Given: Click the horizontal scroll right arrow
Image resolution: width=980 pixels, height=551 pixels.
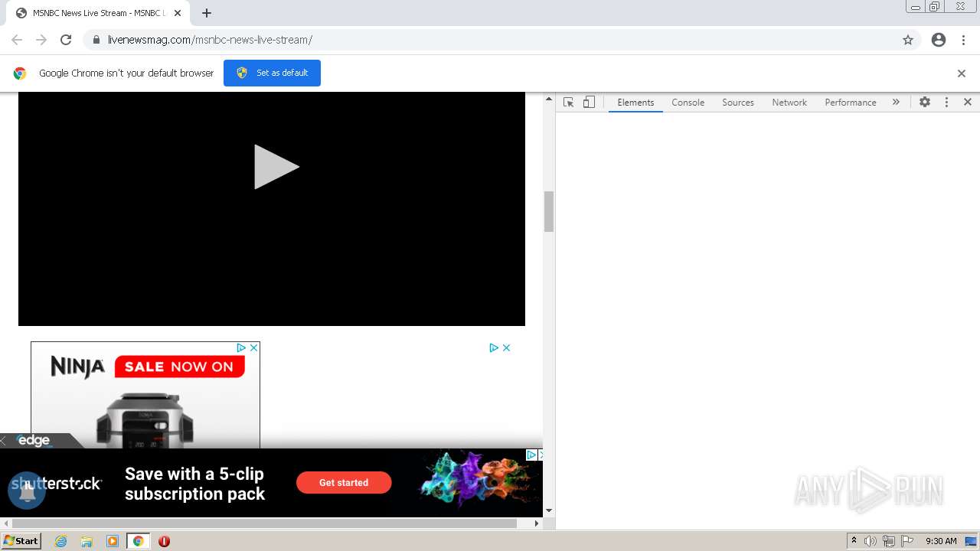Looking at the screenshot, I should [x=537, y=523].
